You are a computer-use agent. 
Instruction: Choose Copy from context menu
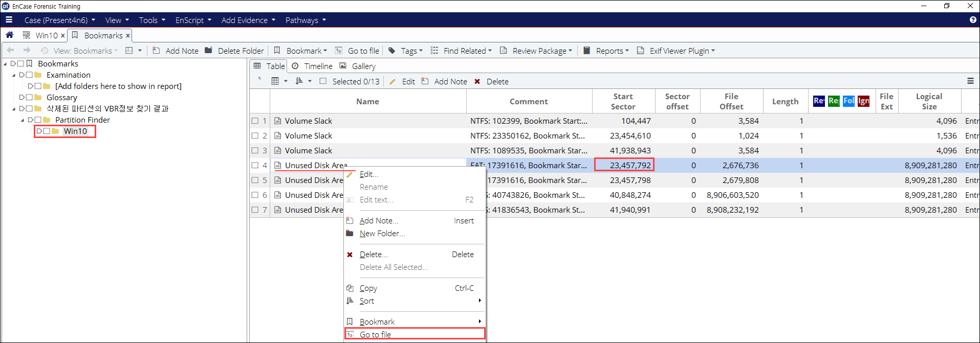click(415, 288)
